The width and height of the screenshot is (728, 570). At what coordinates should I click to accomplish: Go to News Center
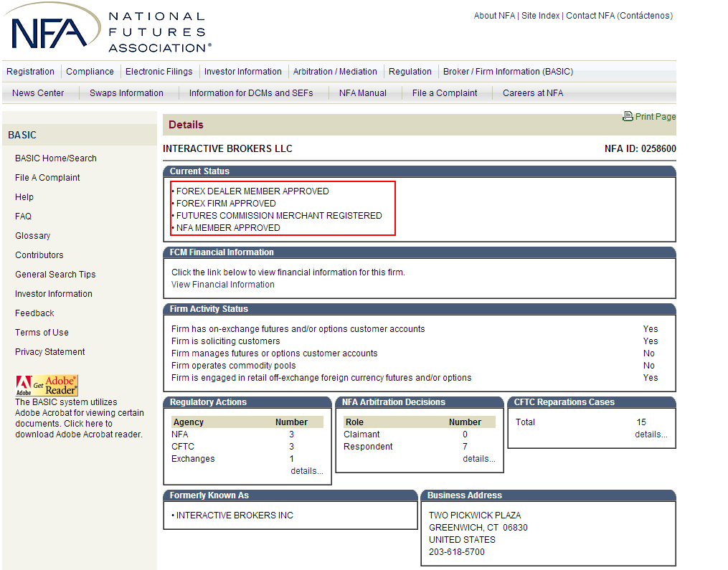click(x=38, y=92)
